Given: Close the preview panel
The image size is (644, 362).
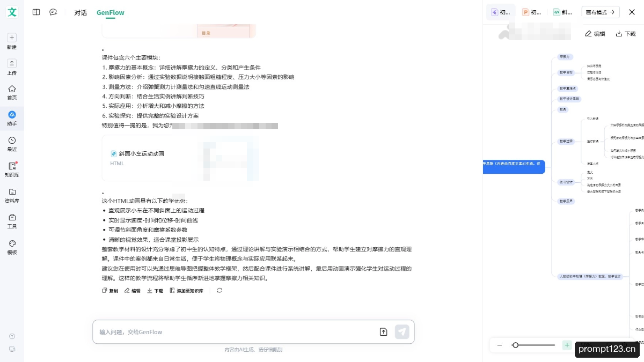Looking at the screenshot, I should 632,12.
